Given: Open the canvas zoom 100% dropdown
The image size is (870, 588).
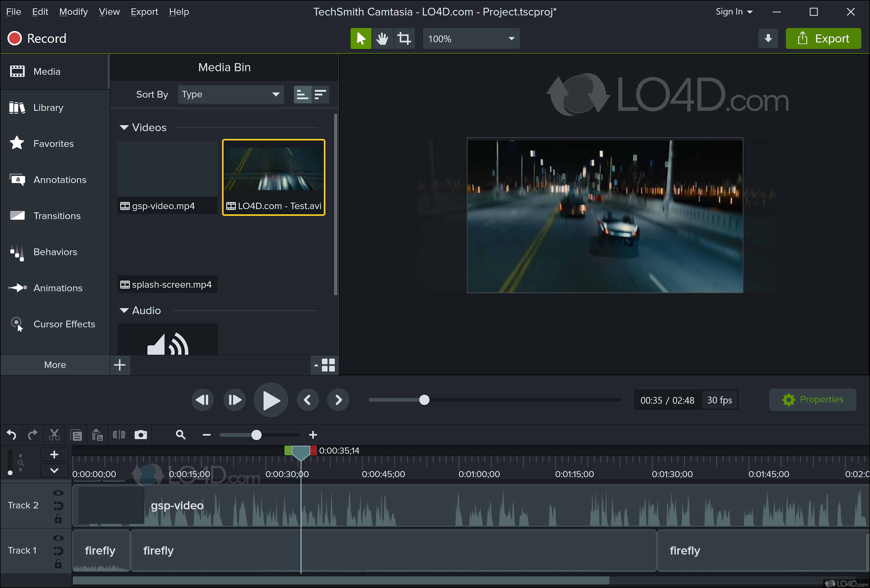Looking at the screenshot, I should click(x=471, y=39).
